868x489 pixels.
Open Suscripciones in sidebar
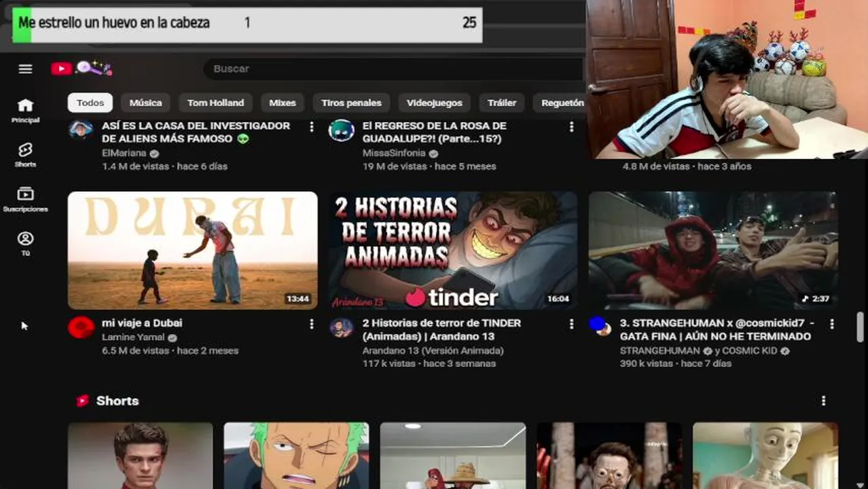[25, 194]
